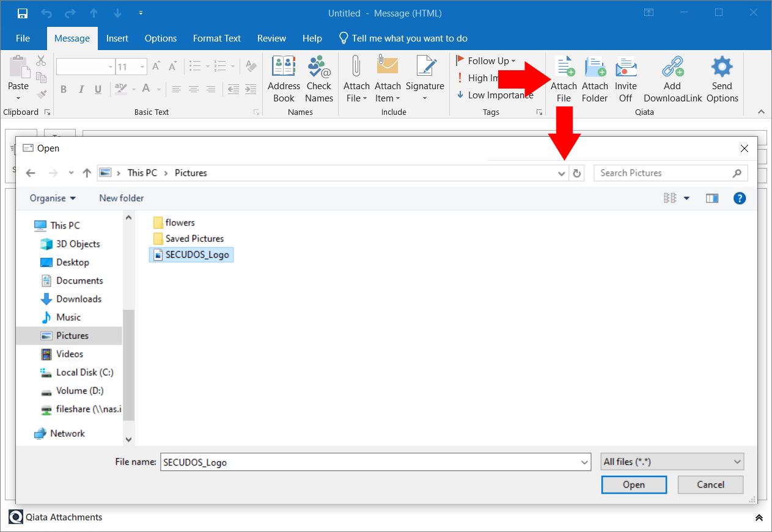Open Qiata Send Options

[721, 78]
